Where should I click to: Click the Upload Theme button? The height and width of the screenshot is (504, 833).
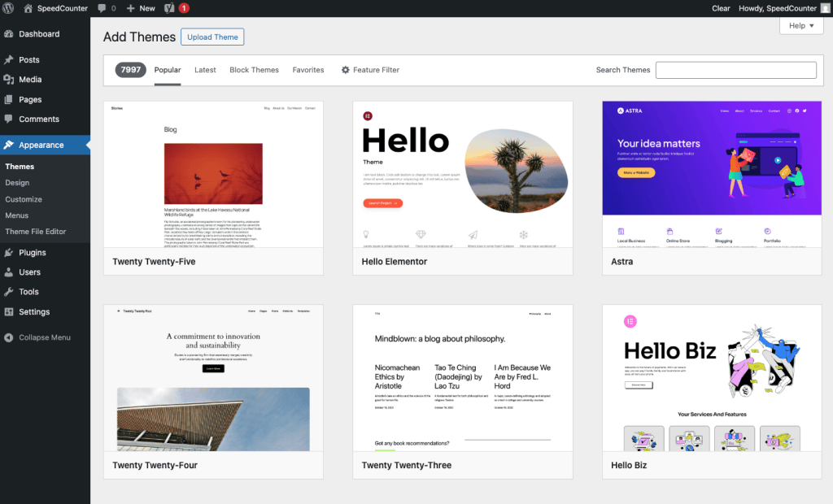coord(212,37)
